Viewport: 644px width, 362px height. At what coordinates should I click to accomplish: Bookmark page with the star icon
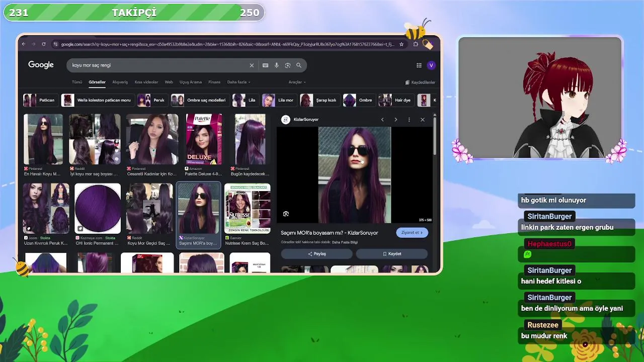(x=401, y=44)
